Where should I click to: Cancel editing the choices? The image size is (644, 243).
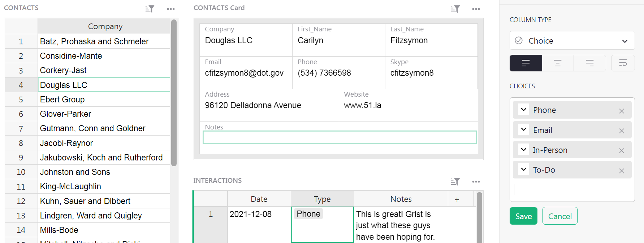(x=560, y=216)
